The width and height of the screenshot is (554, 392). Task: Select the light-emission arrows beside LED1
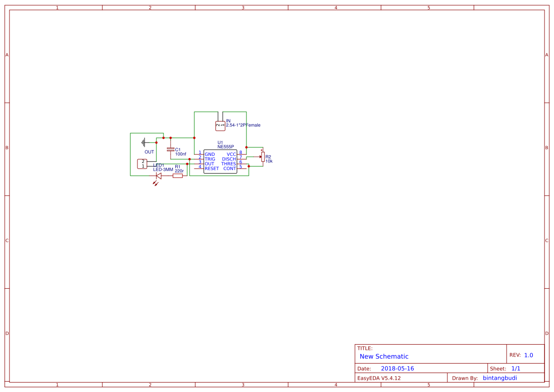click(155, 184)
